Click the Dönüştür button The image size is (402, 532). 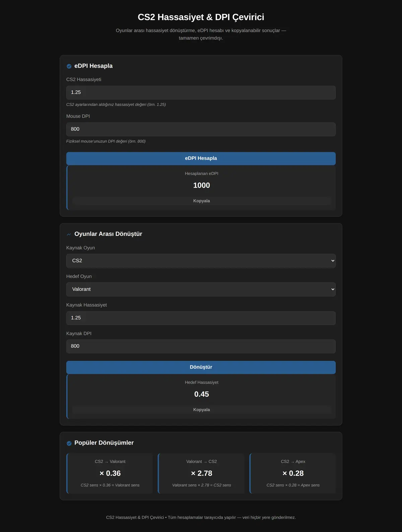click(x=201, y=367)
